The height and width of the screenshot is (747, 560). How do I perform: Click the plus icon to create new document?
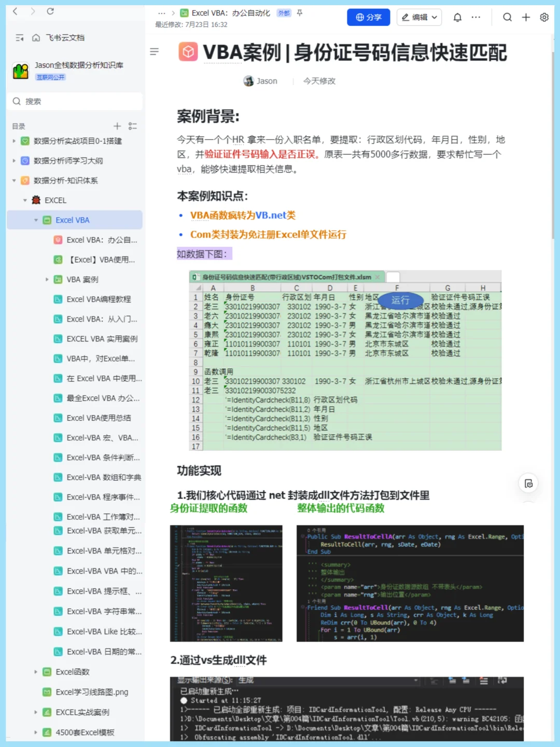coord(525,17)
